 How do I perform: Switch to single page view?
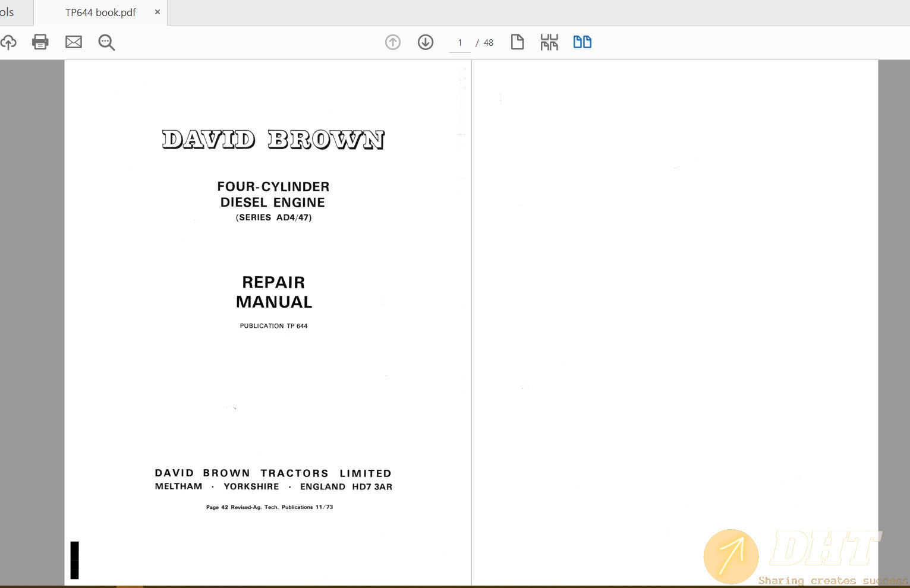point(517,42)
